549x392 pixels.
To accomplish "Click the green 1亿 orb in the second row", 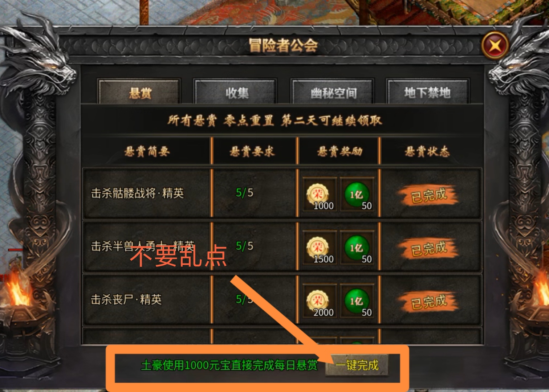I will pos(357,248).
